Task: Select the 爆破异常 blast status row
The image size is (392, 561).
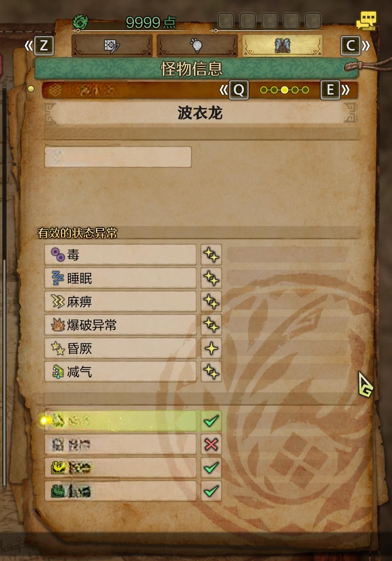Action: 120,325
